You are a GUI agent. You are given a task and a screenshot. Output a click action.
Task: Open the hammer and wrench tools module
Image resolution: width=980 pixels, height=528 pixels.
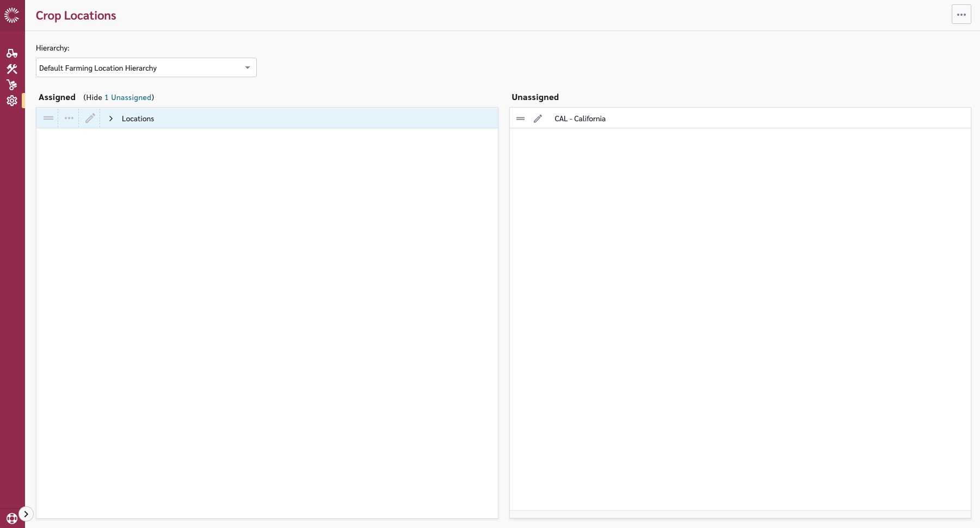(12, 69)
